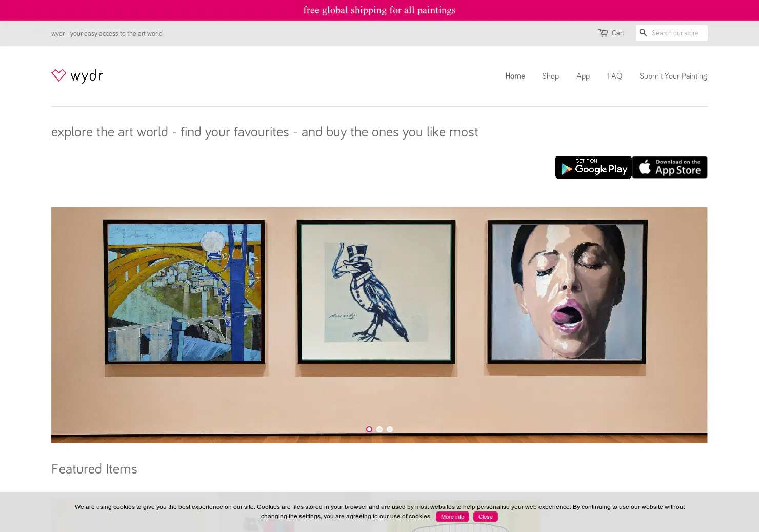
Task: Open Submit Your Painting page
Action: [673, 76]
